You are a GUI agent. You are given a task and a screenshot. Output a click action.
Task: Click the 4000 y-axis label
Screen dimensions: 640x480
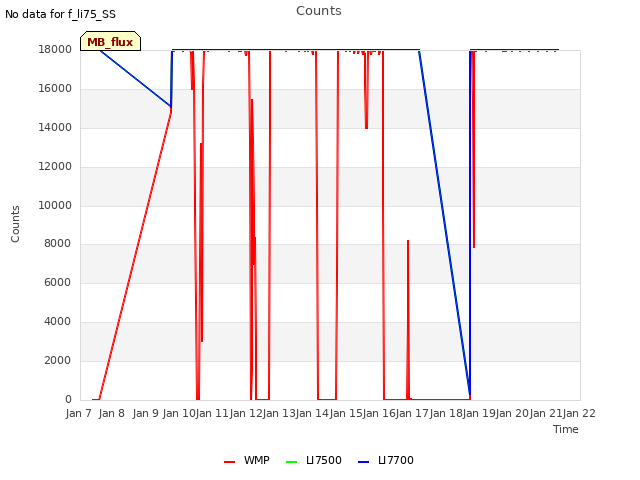click(58, 322)
